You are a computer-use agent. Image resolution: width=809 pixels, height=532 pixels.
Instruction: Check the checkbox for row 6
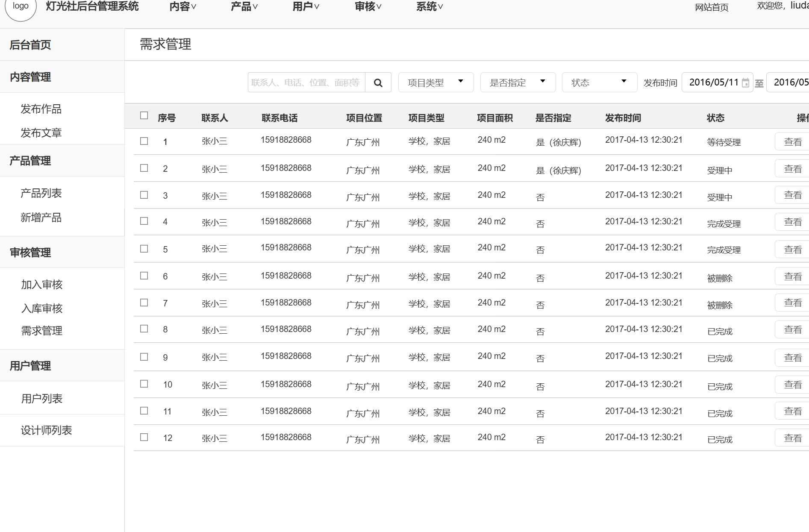tap(144, 276)
